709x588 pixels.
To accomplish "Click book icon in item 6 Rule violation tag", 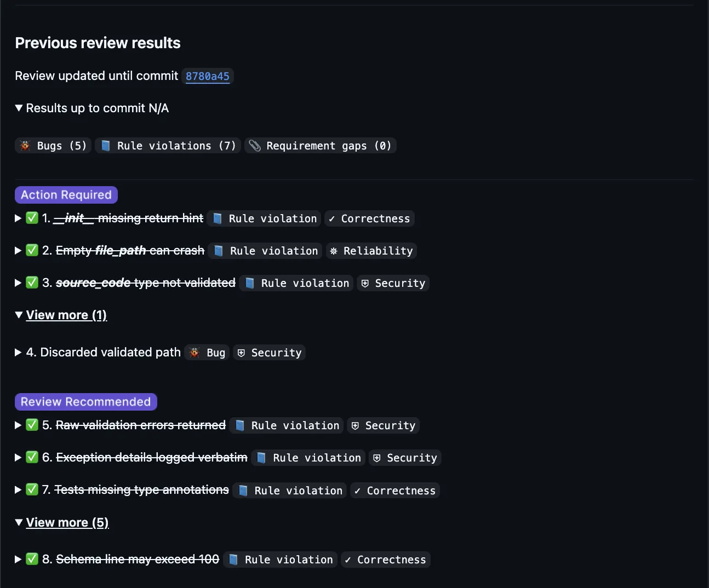I will (x=262, y=458).
